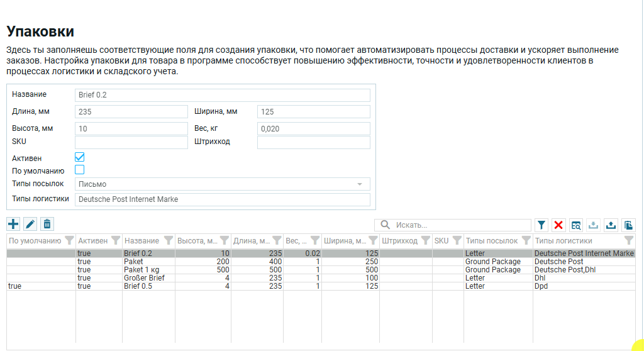Sort by the Штрихкод column header
The image size is (644, 351).
399,240
